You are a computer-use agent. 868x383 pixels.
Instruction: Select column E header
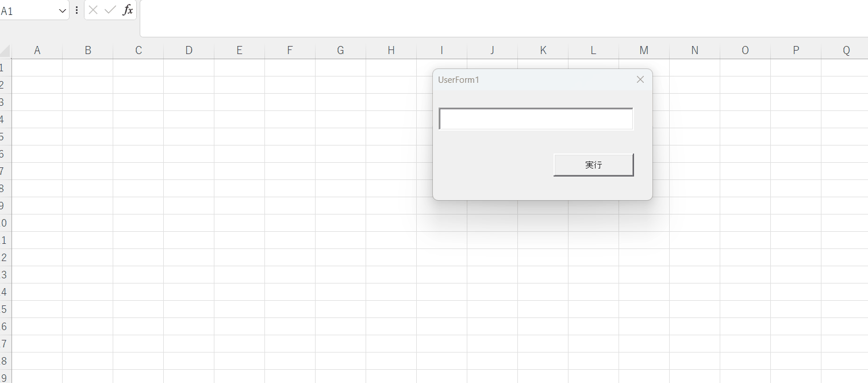point(239,50)
